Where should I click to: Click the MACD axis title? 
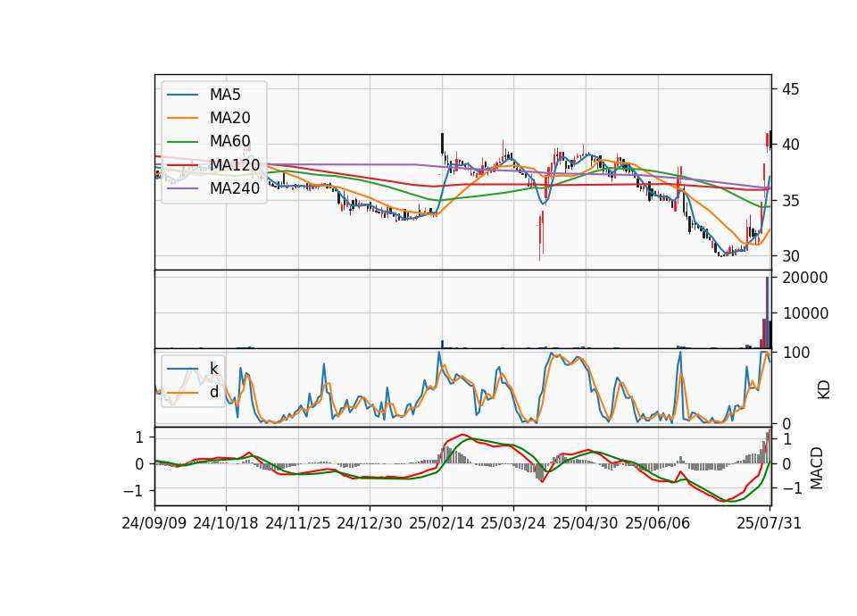(817, 468)
